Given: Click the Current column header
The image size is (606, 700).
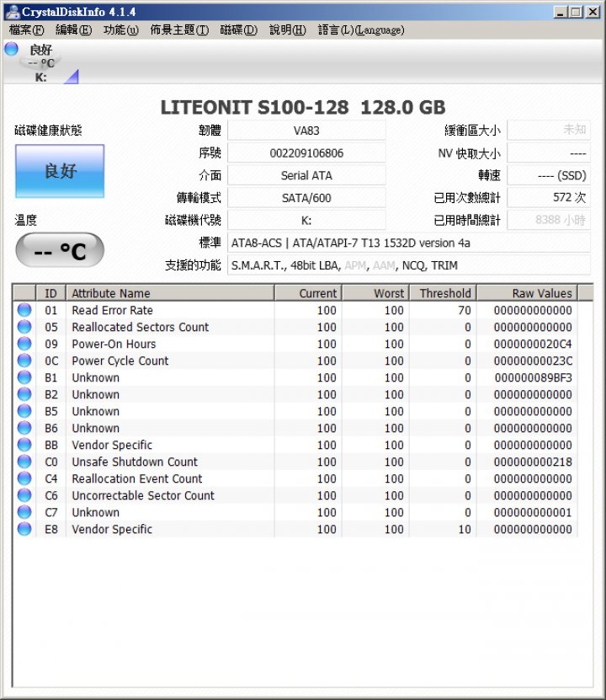Looking at the screenshot, I should pyautogui.click(x=308, y=293).
